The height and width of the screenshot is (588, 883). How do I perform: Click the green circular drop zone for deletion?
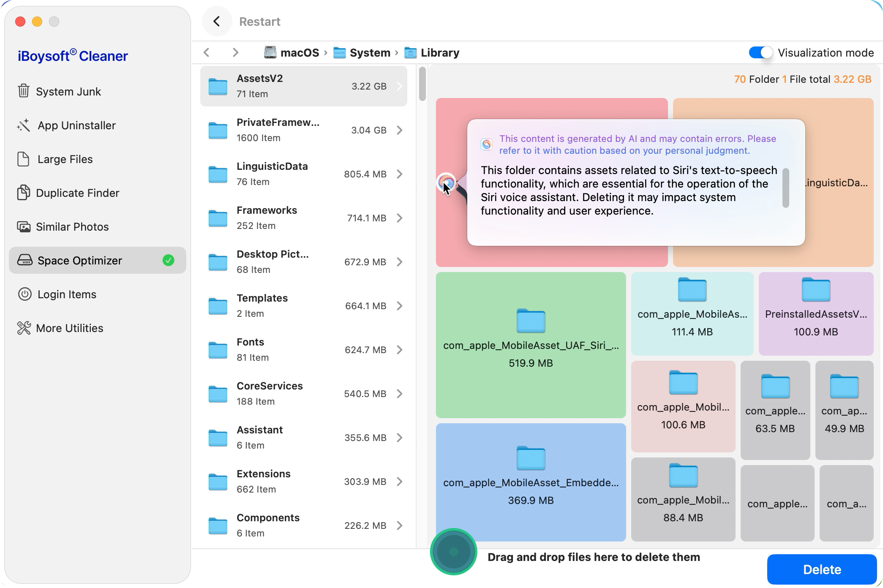click(453, 552)
